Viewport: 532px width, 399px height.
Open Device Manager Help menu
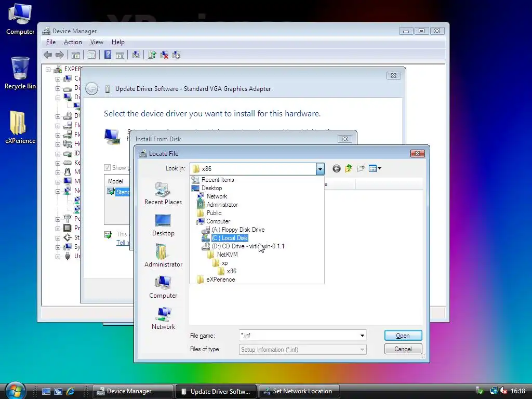(118, 42)
